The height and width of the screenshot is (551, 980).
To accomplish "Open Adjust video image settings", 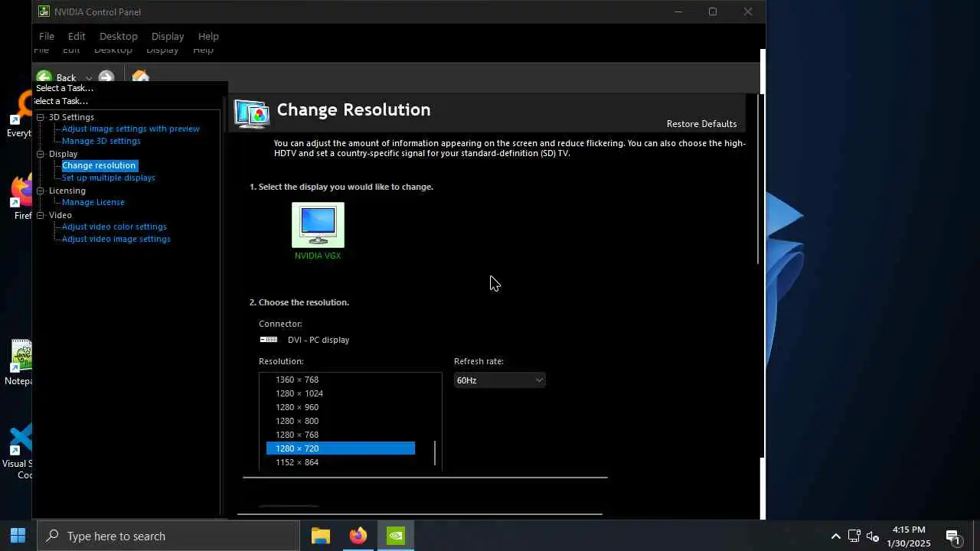I will pyautogui.click(x=116, y=239).
